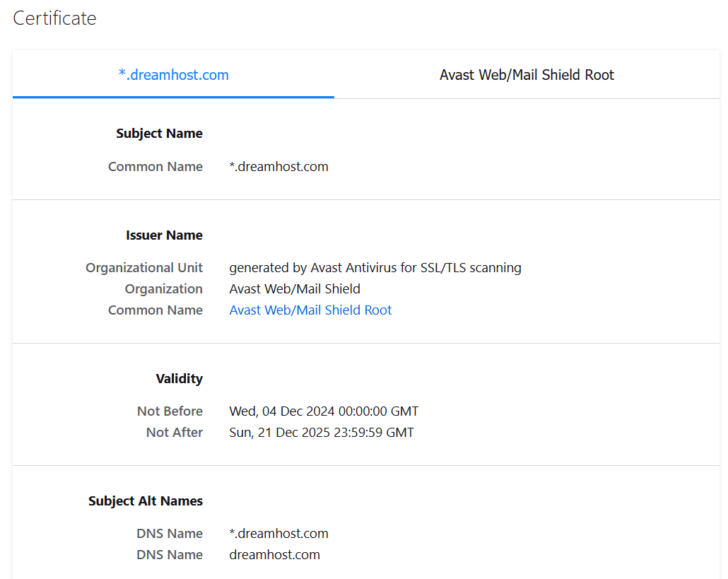728x579 pixels.
Task: Click the wildcard DNS Name entry *.dreamhost.com
Action: [278, 534]
